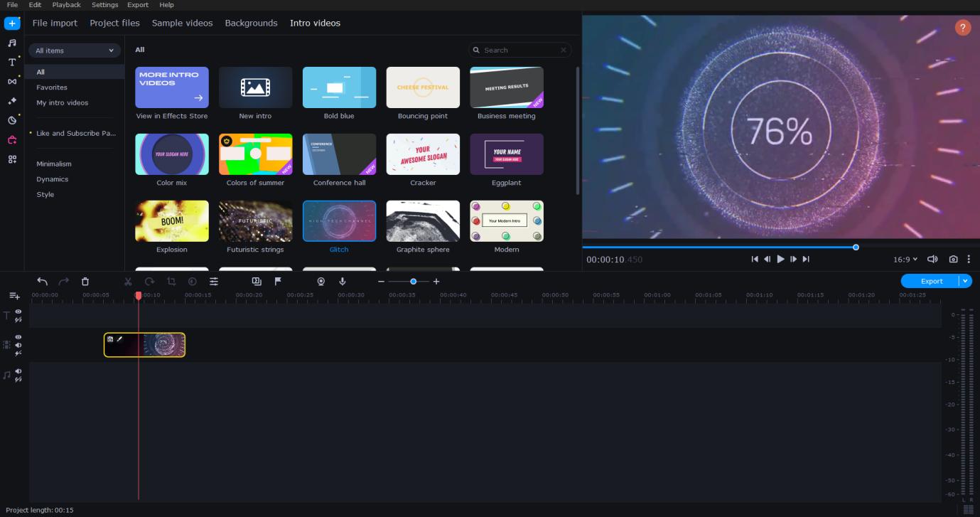Open the Effects Store bag icon
The image size is (980, 517).
(12, 140)
